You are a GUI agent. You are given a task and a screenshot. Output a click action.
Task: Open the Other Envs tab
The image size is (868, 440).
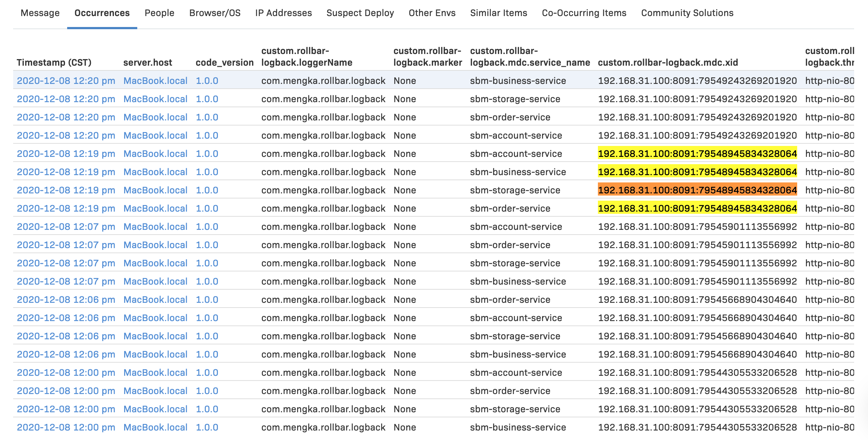[432, 13]
